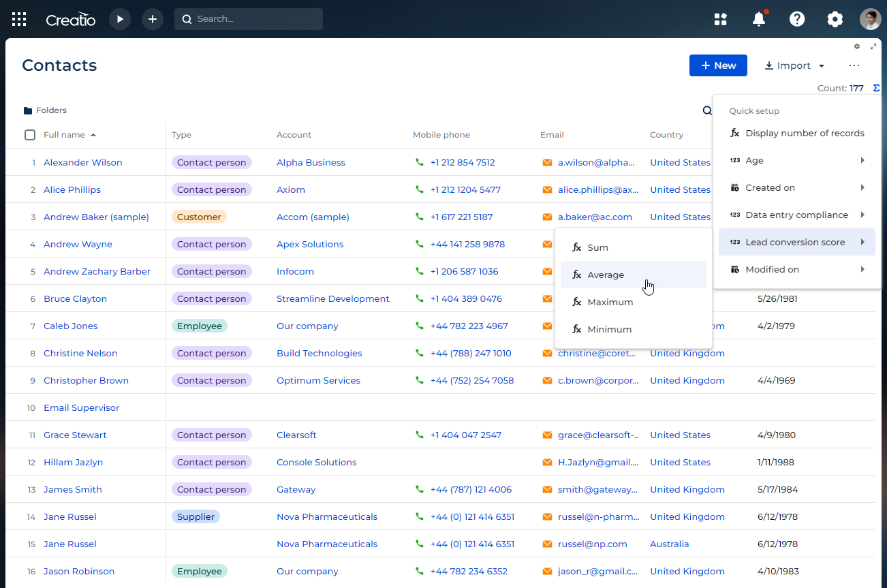Expand the Data entry compliance submenu
The width and height of the screenshot is (887, 588).
pyautogui.click(x=797, y=215)
